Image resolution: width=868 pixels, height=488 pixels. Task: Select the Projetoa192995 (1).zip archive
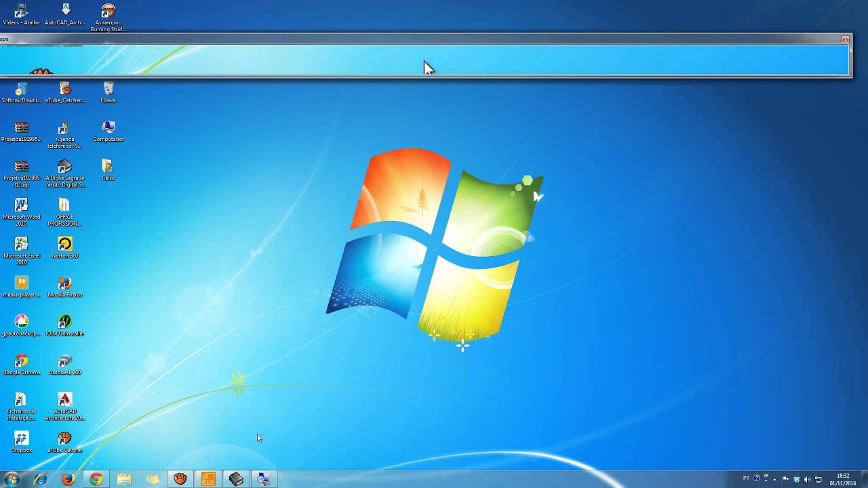coord(21,174)
